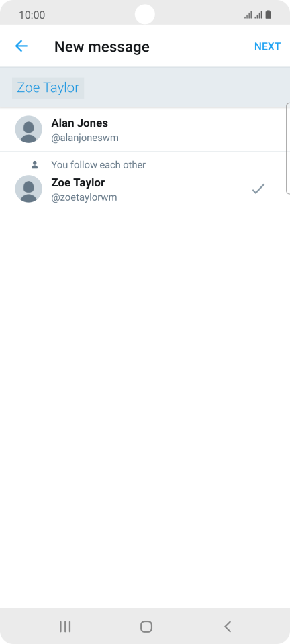This screenshot has height=644, width=290.
Task: Tap the blue back arrow icon
Action: pyautogui.click(x=21, y=46)
